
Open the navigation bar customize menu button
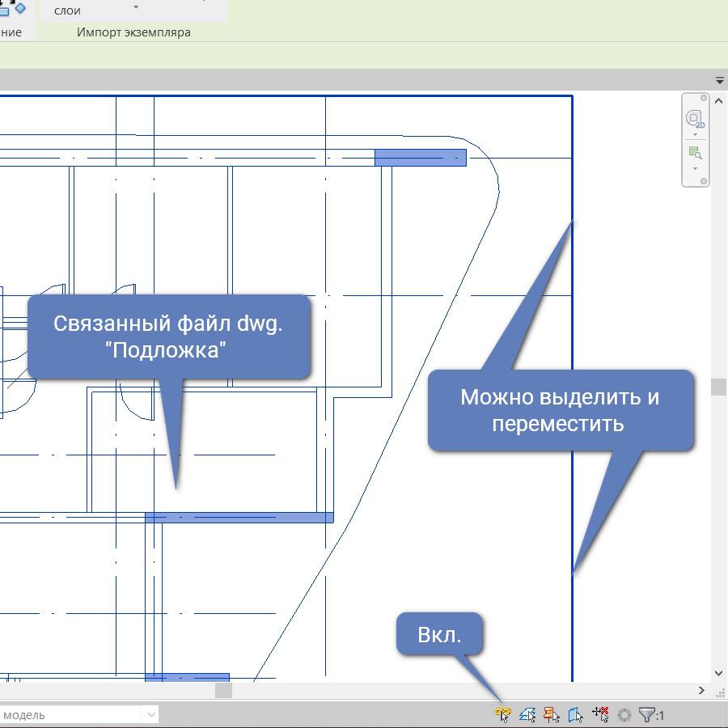click(704, 181)
